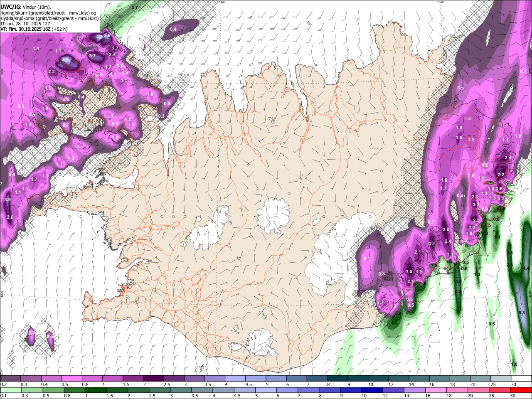
Task: Click the '3.9' snow value on the map
Action: (7, 200)
